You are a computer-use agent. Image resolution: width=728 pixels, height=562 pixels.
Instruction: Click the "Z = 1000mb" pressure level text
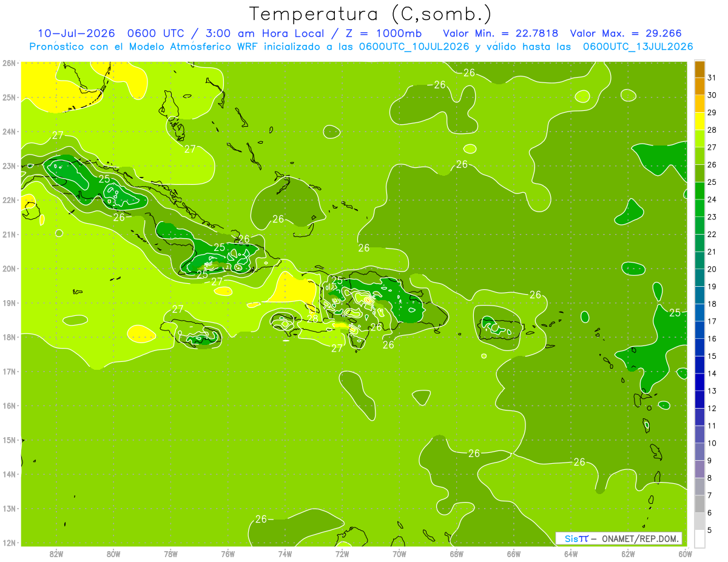point(383,33)
